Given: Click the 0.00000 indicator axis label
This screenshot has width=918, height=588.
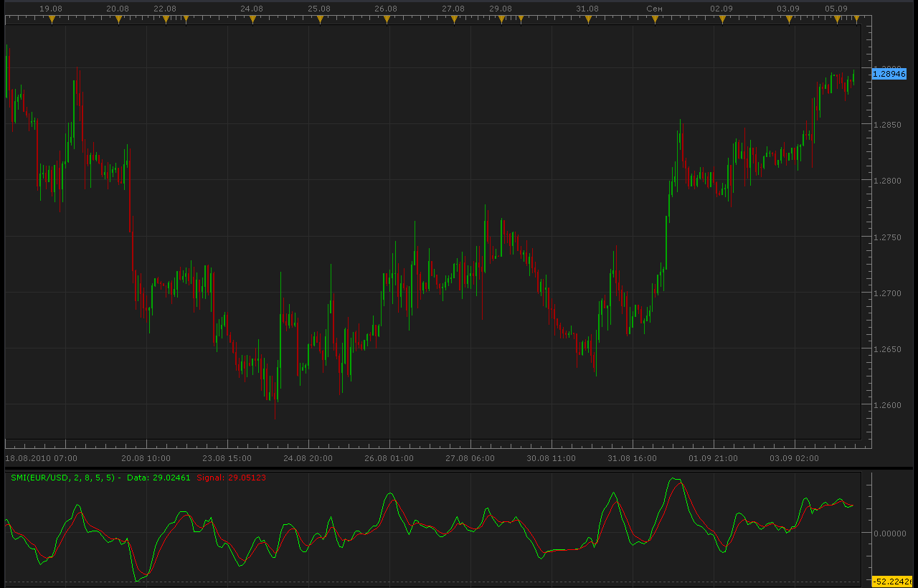Looking at the screenshot, I should 890,533.
